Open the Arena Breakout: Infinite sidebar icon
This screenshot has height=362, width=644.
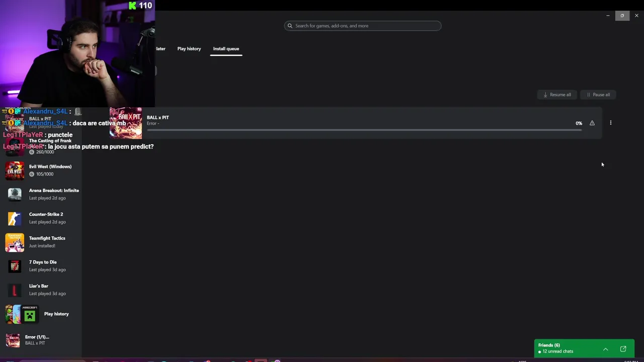pos(15,194)
